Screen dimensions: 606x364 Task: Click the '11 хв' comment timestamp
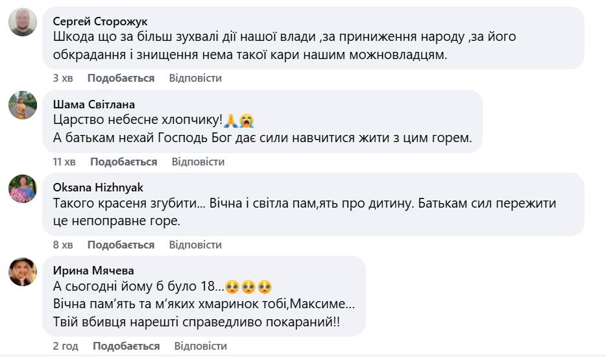pos(64,162)
